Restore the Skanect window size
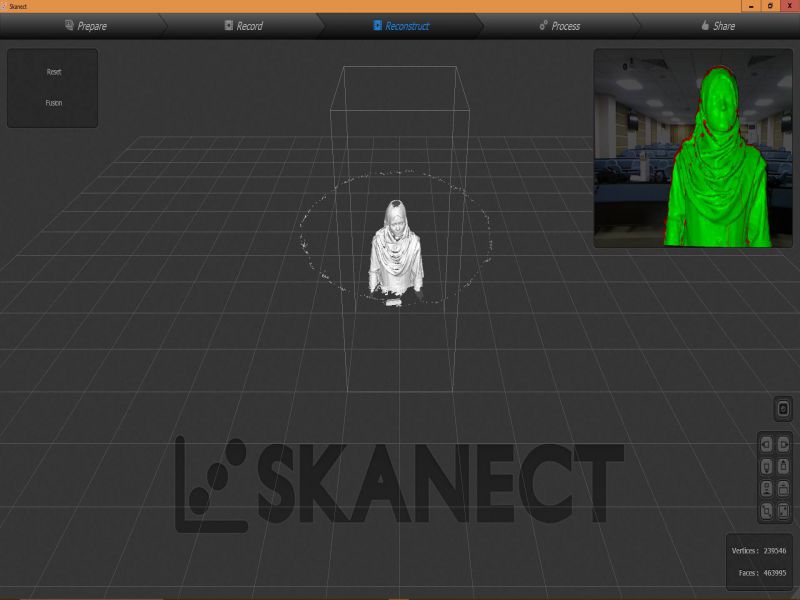The width and height of the screenshot is (800, 600). 770,6
